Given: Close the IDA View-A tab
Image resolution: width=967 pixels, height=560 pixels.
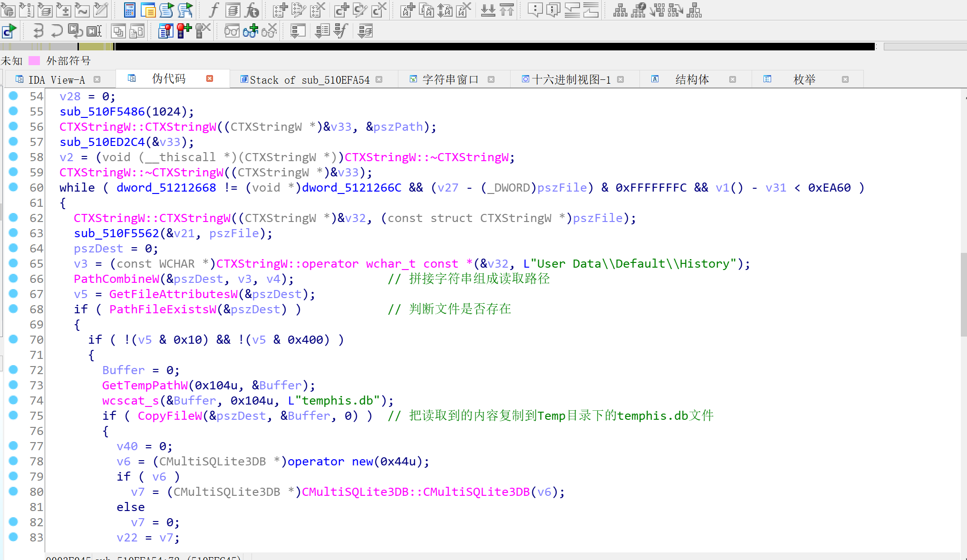Looking at the screenshot, I should 97,79.
